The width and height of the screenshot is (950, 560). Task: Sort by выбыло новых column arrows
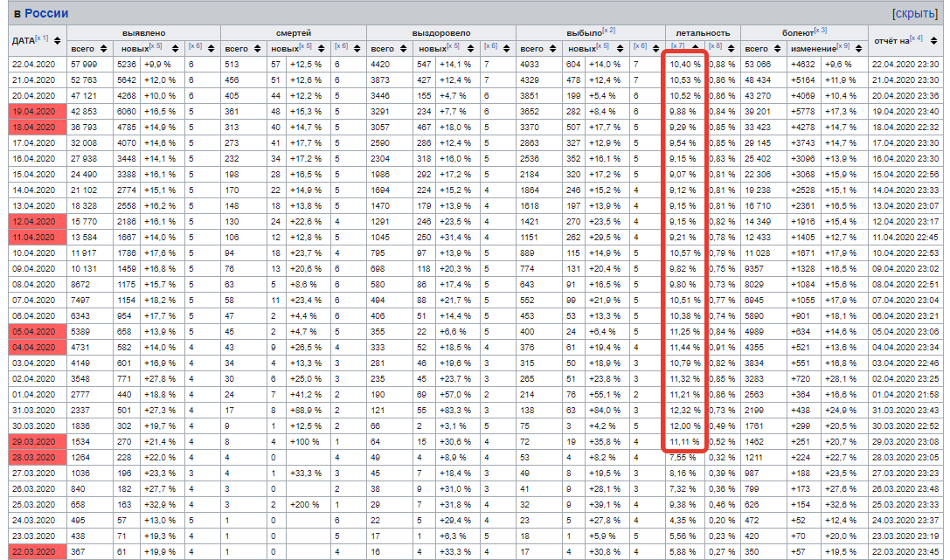coord(620,48)
